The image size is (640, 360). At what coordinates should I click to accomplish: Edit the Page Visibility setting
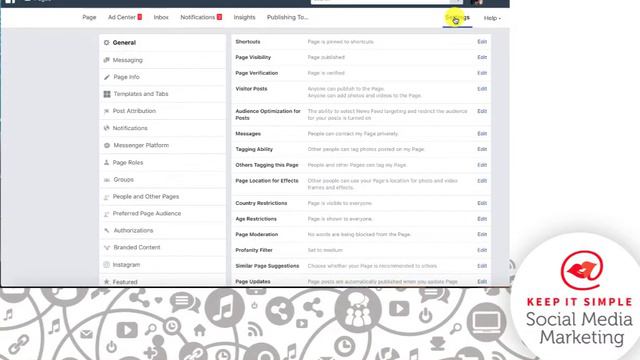coord(482,57)
